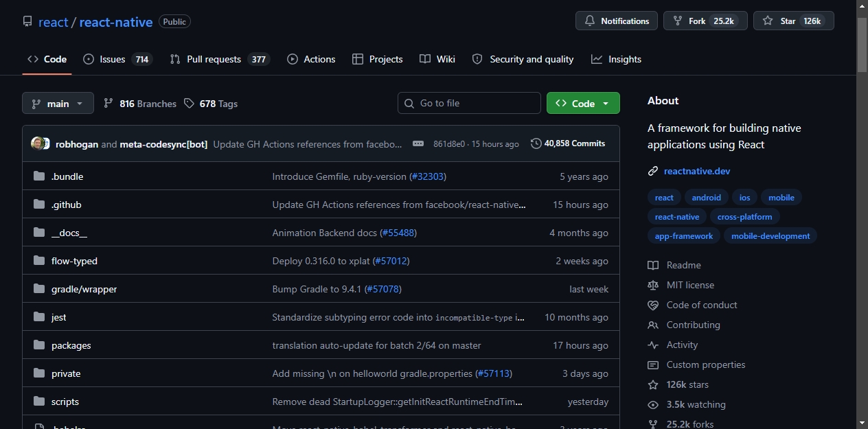
Task: Click the __docs__ folder icon
Action: coord(39,233)
